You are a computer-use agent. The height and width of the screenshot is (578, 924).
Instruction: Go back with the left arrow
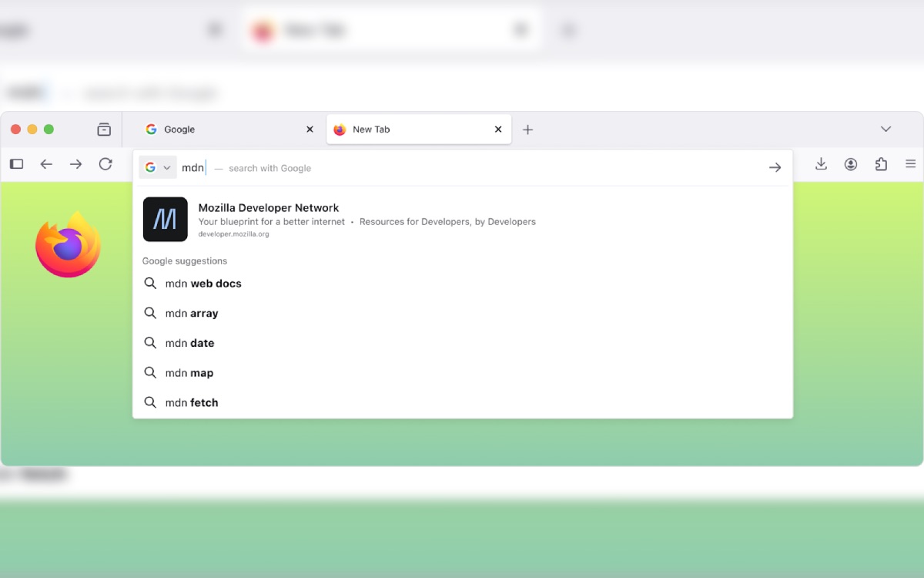(x=46, y=164)
